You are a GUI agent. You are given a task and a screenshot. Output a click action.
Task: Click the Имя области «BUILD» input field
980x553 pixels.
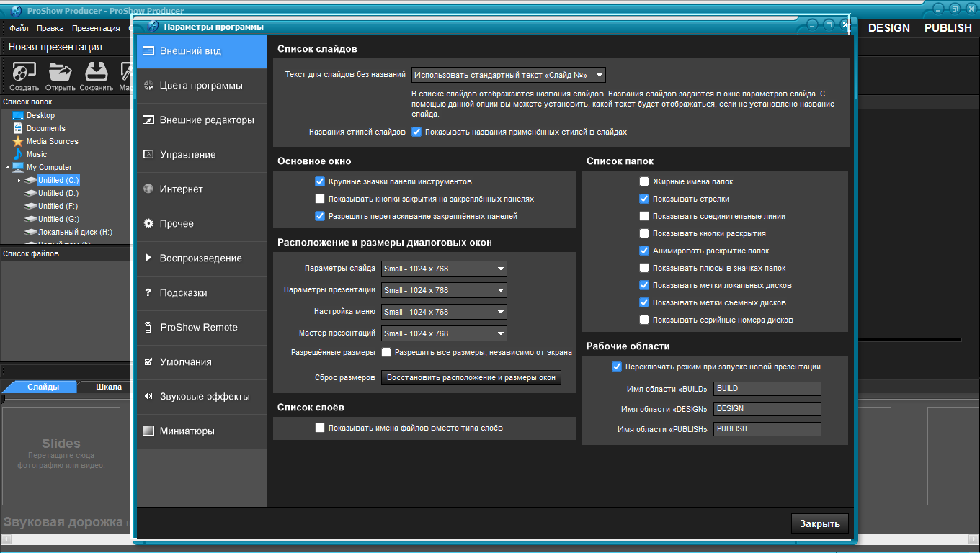[767, 389]
